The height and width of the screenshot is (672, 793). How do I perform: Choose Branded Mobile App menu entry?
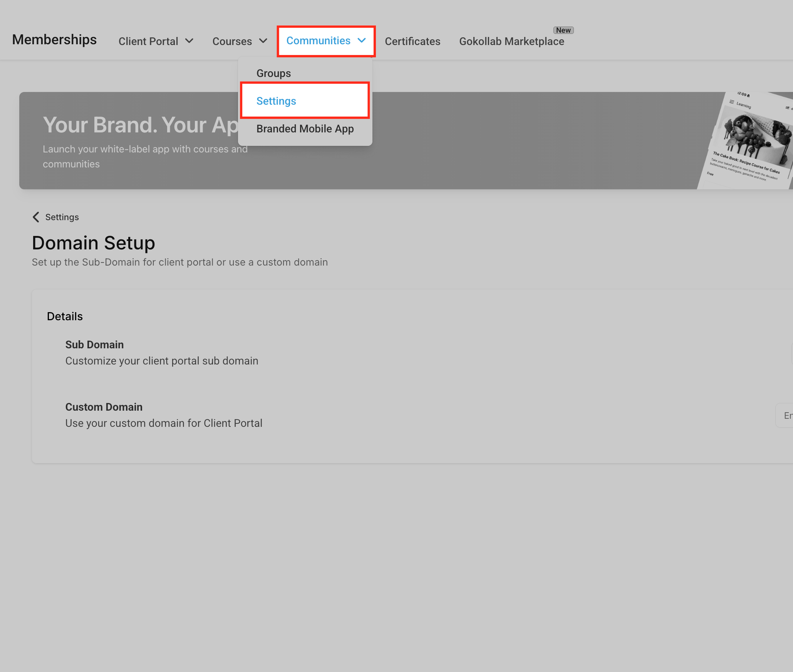pyautogui.click(x=305, y=129)
